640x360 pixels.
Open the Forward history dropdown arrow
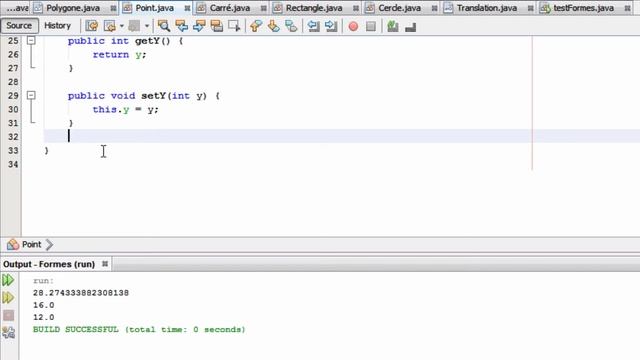coord(147,26)
